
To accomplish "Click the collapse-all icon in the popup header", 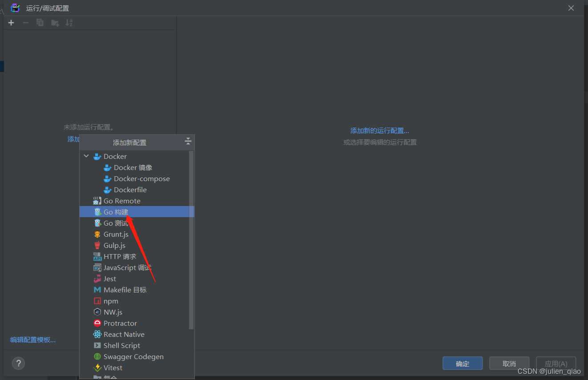I will 188,142.
